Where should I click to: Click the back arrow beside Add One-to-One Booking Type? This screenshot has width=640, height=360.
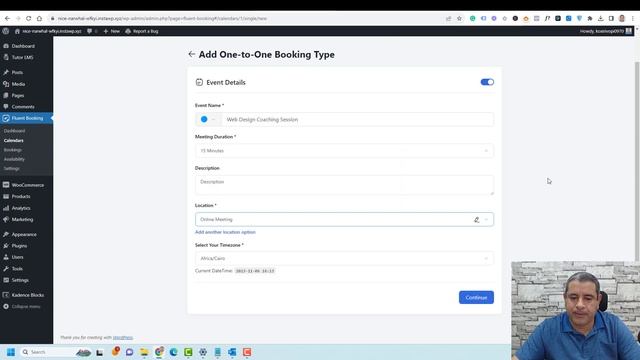coord(191,54)
